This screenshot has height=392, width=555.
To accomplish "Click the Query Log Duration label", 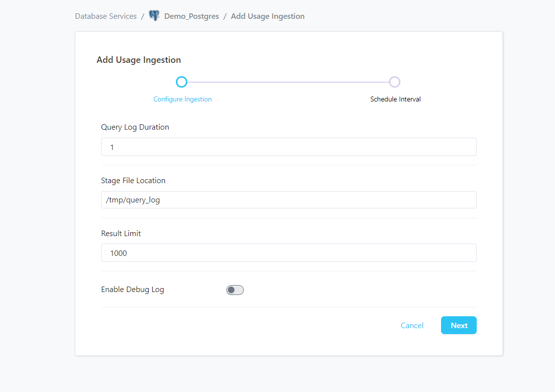I will pos(135,127).
